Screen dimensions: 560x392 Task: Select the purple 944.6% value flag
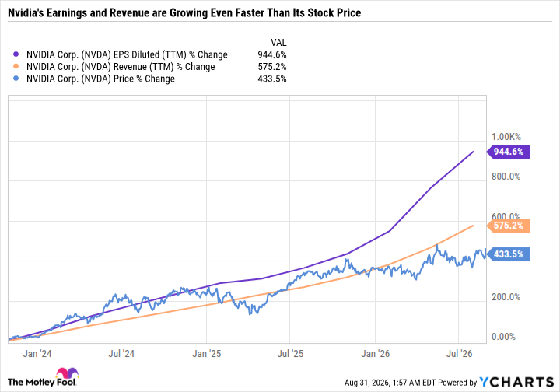point(508,152)
